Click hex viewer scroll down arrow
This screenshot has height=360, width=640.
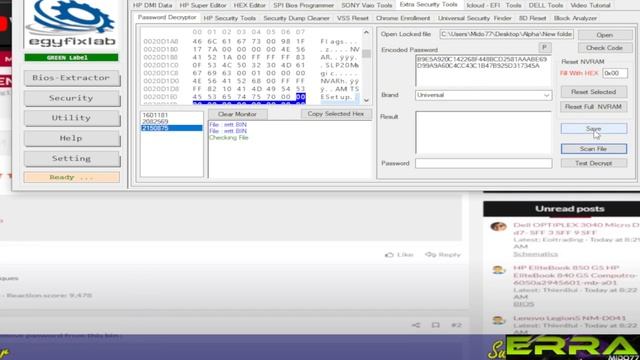pyautogui.click(x=366, y=100)
